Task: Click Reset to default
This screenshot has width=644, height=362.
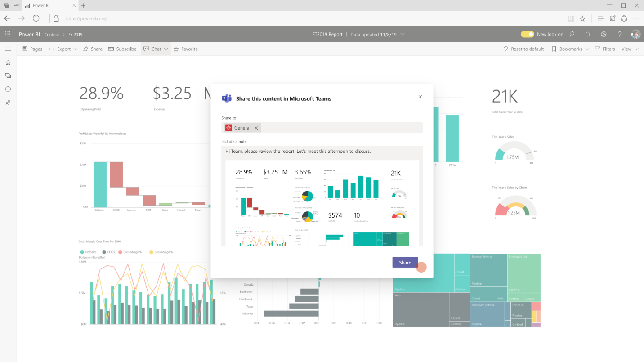Action: point(524,49)
